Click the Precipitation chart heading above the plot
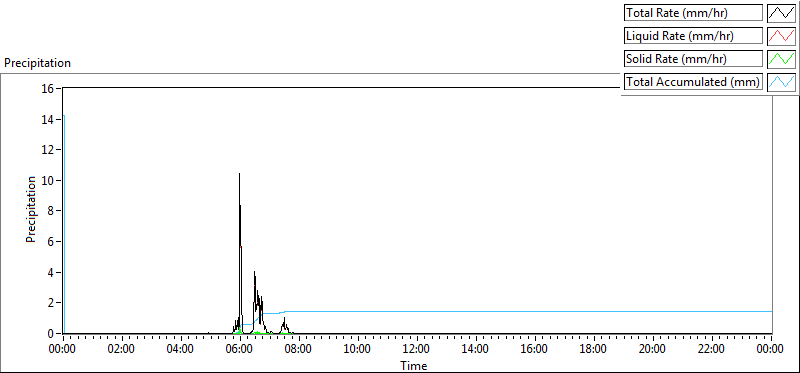 tap(37, 63)
